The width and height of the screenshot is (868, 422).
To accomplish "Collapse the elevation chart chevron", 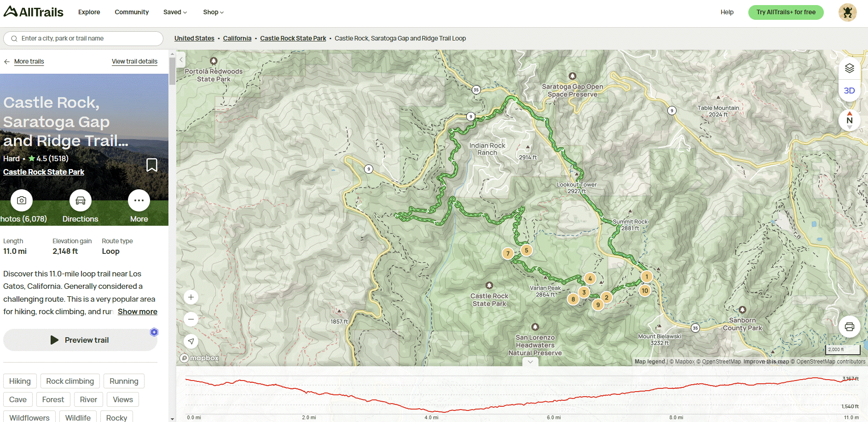I will tap(530, 362).
